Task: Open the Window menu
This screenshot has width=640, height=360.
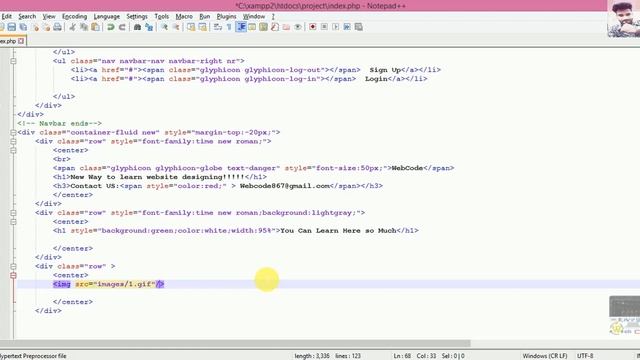Action: click(x=254, y=16)
